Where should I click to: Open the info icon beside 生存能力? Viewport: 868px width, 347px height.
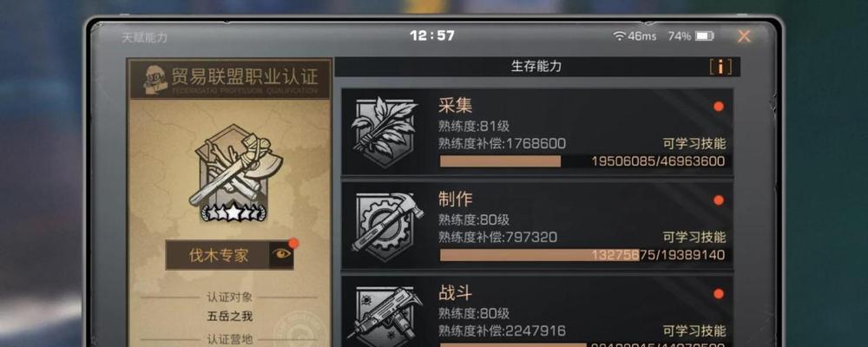click(x=720, y=67)
